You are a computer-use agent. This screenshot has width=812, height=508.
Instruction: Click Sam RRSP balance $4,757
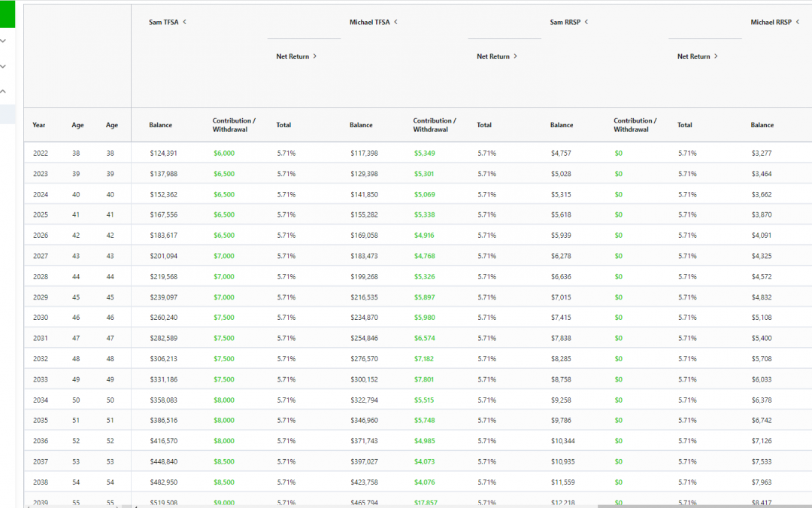click(562, 154)
